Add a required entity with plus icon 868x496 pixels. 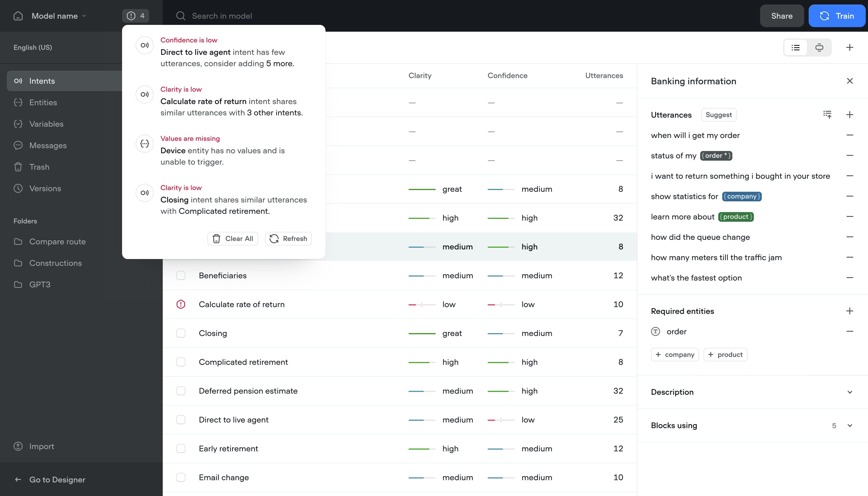(850, 311)
